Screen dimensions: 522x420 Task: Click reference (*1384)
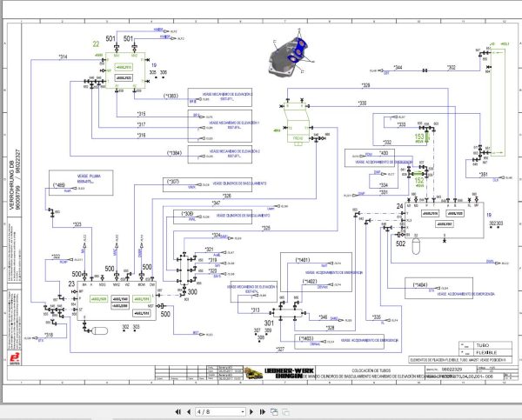175,153
